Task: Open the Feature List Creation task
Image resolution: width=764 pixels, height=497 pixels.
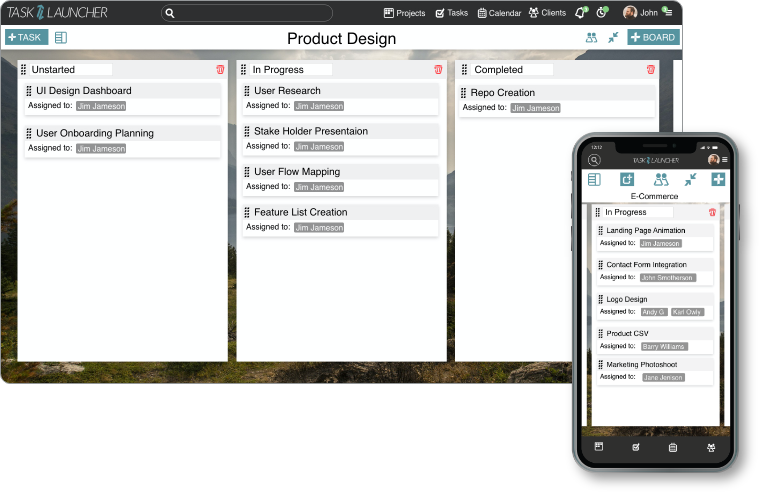Action: tap(341, 220)
